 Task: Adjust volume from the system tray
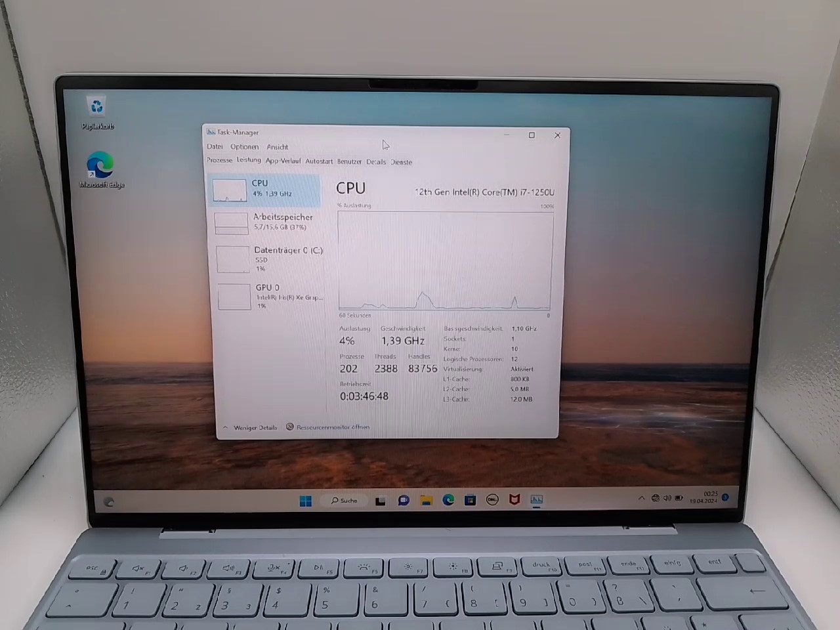pyautogui.click(x=667, y=498)
